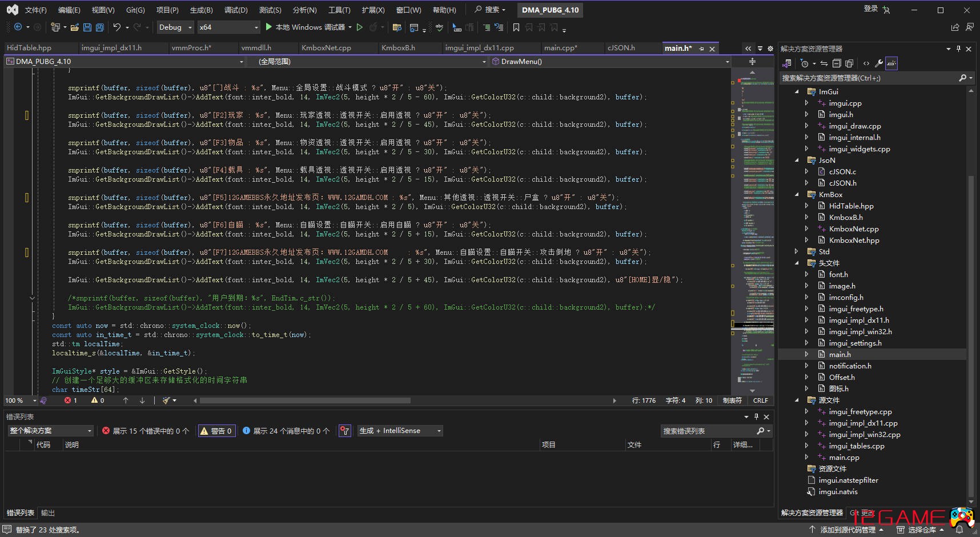Toggle the error list build filter funnel icon
Image resolution: width=980 pixels, height=537 pixels.
(344, 431)
